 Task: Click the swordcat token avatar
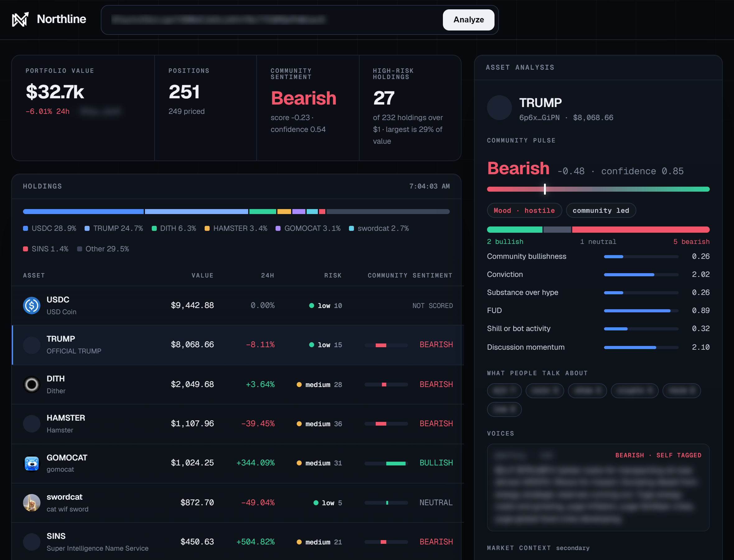[x=32, y=503]
